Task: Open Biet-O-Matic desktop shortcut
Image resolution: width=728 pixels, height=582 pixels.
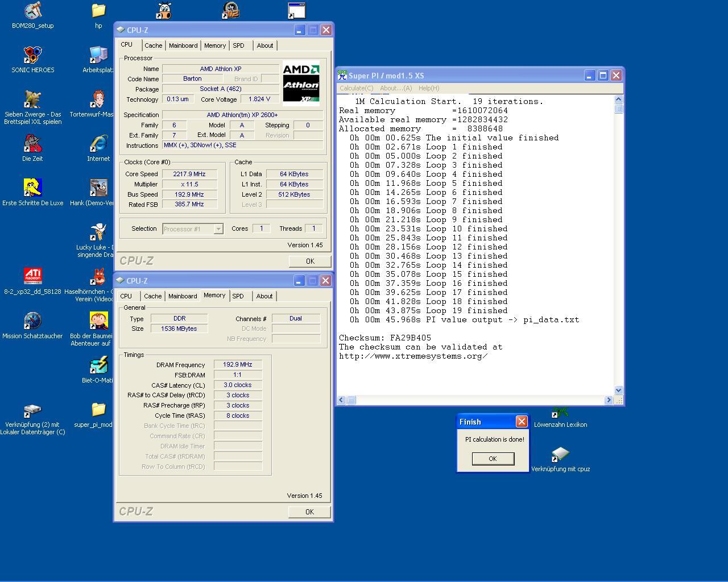Action: pos(98,370)
